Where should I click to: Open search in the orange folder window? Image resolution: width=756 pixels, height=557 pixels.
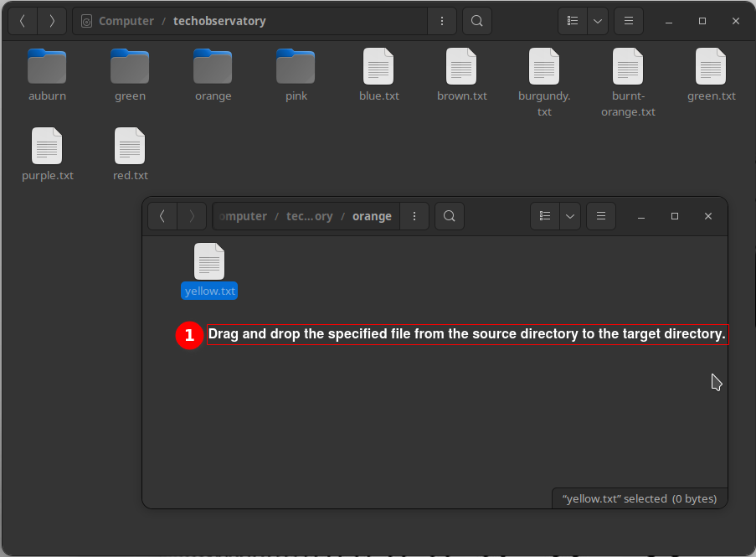(449, 216)
